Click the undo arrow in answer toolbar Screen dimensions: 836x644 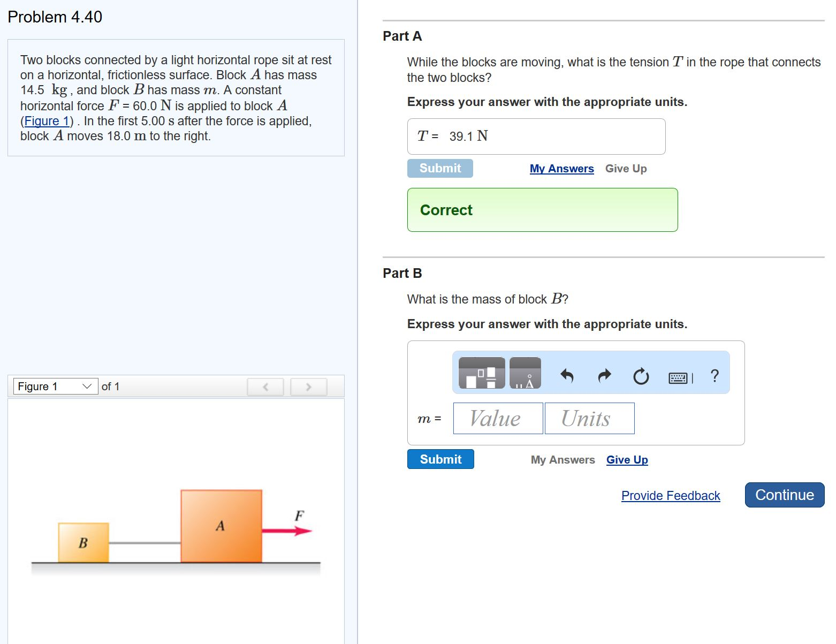click(567, 376)
